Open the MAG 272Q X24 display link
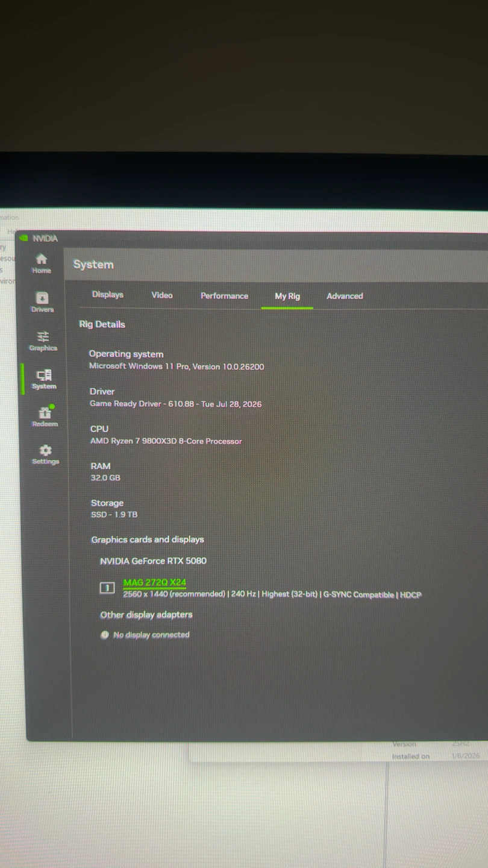The image size is (488, 868). 155,582
